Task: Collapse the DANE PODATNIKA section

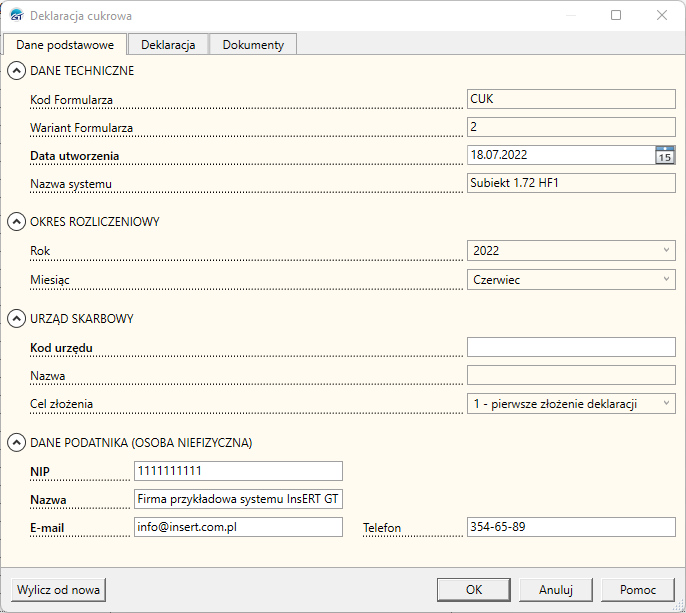Action: 17,442
